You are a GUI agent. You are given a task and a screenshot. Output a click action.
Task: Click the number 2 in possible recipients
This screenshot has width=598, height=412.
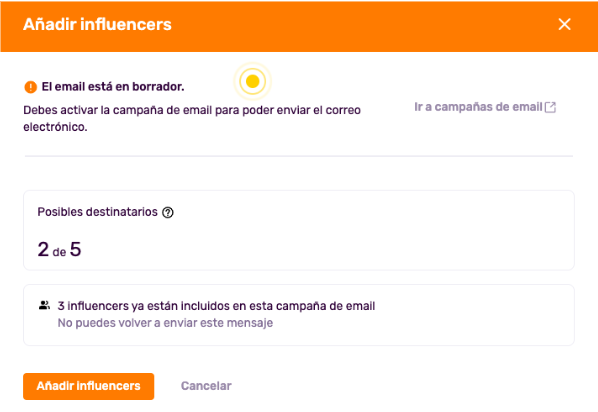click(x=43, y=249)
